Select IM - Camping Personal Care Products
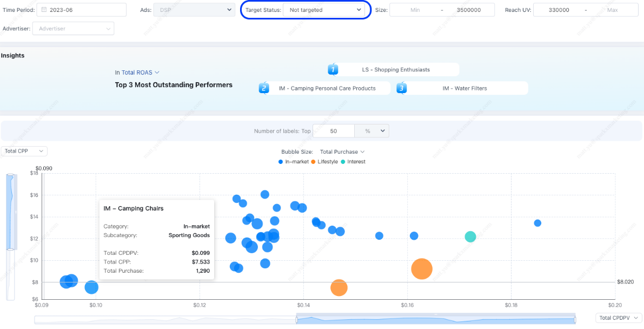644x329 pixels. tap(327, 88)
